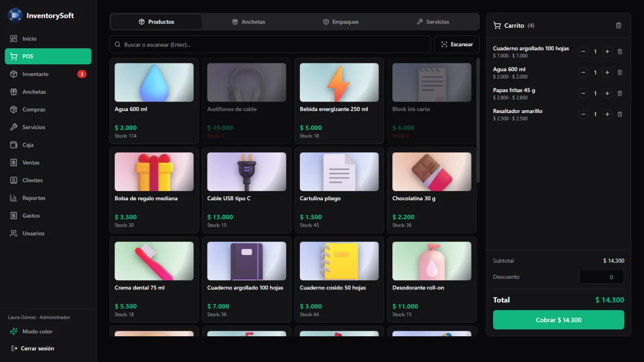The height and width of the screenshot is (362, 644).
Task: Open Clientes in the sidebar
Action: pyautogui.click(x=48, y=180)
